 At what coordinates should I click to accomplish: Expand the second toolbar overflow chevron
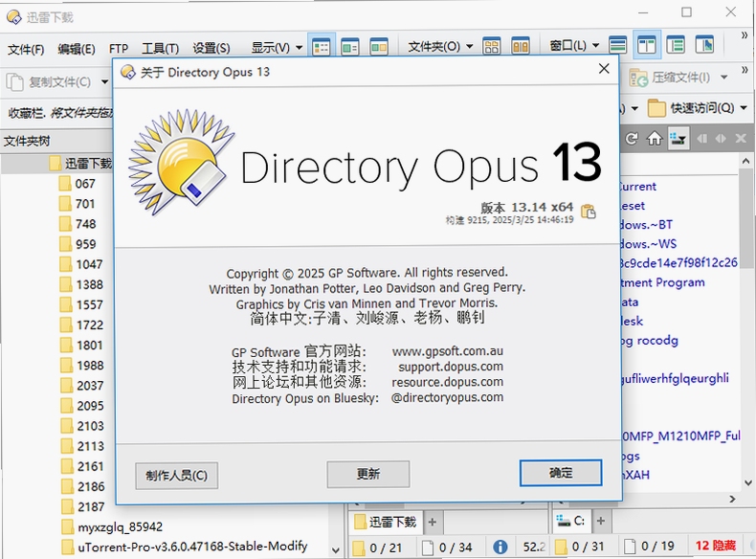(x=745, y=71)
